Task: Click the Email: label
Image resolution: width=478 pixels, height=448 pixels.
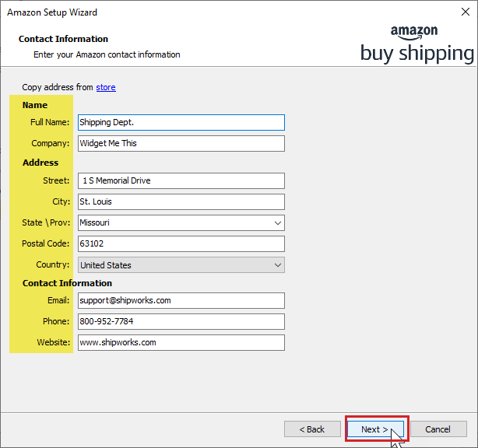Action: 58,300
